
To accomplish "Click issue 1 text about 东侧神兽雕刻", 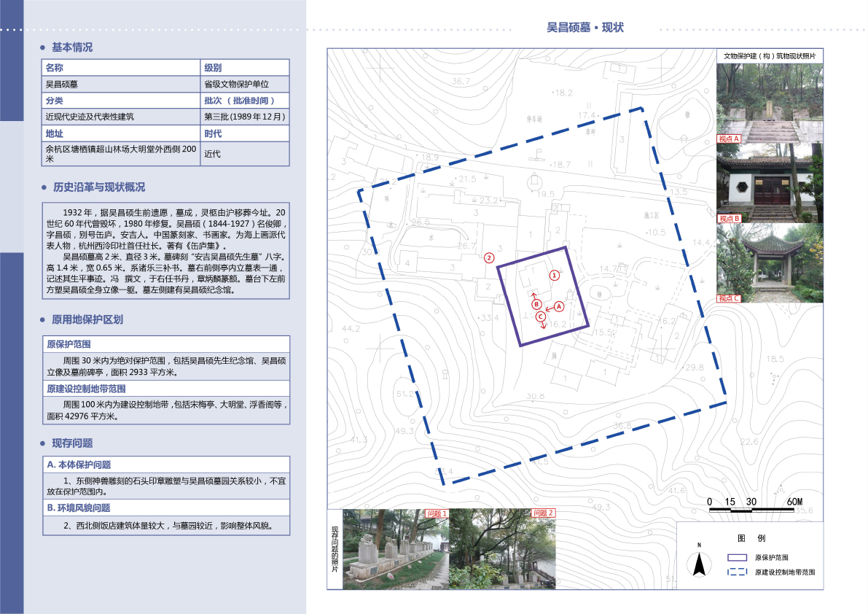I will click(166, 486).
